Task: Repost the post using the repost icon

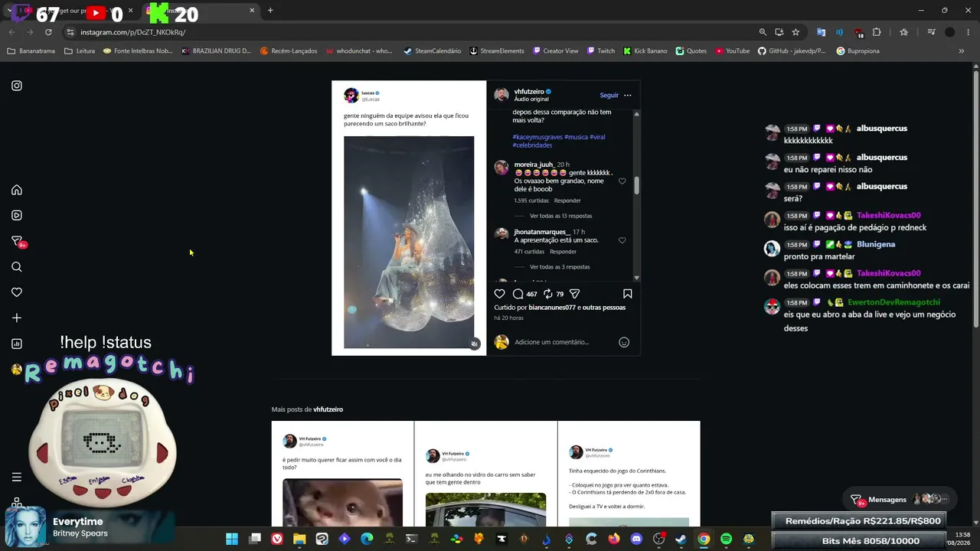Action: point(548,294)
